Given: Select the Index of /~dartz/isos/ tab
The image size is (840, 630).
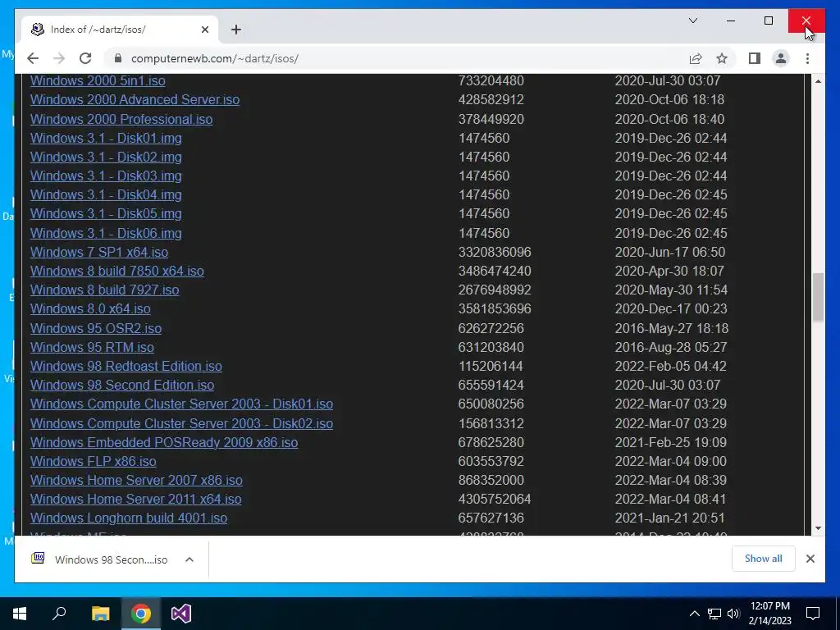Looking at the screenshot, I should click(x=120, y=30).
